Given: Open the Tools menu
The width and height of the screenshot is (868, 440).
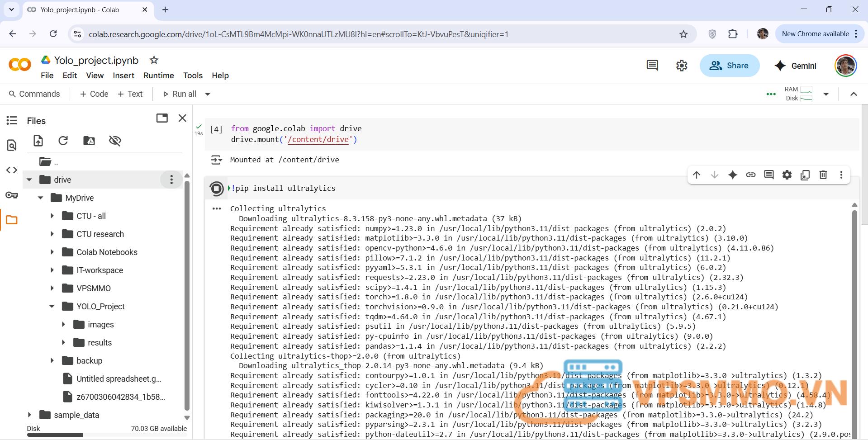Looking at the screenshot, I should pos(193,76).
